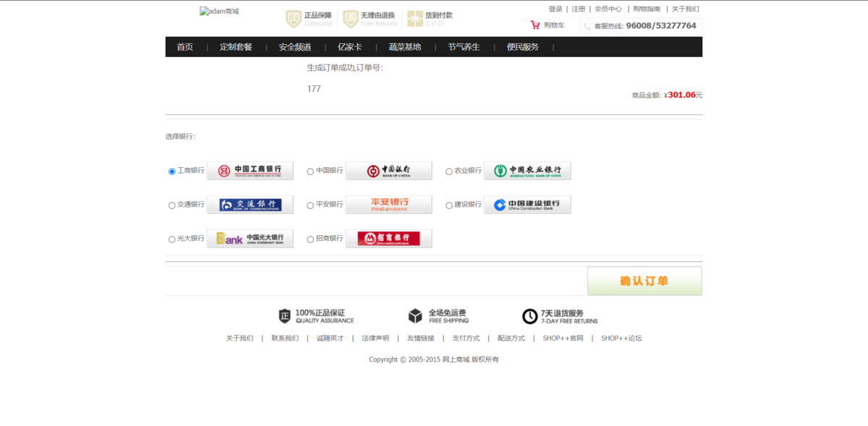Viewport: 868px width, 426px height.
Task: Open the 节气养生 navigation item
Action: [x=464, y=47]
